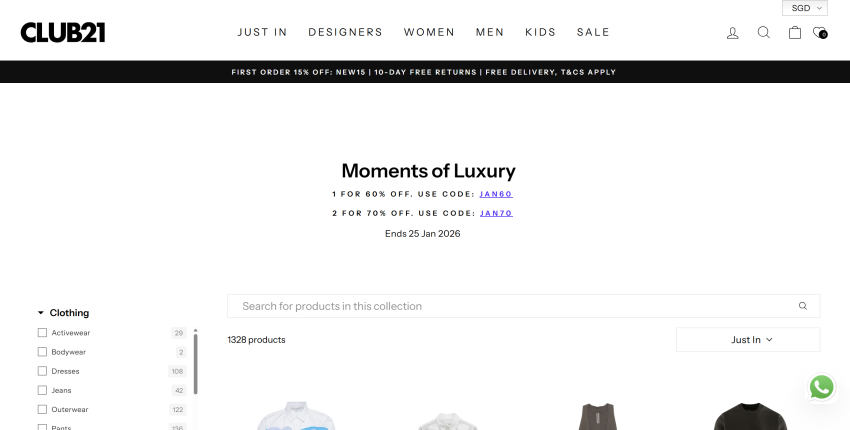Select the Jeans checkbox
Image resolution: width=850 pixels, height=430 pixels.
(42, 390)
